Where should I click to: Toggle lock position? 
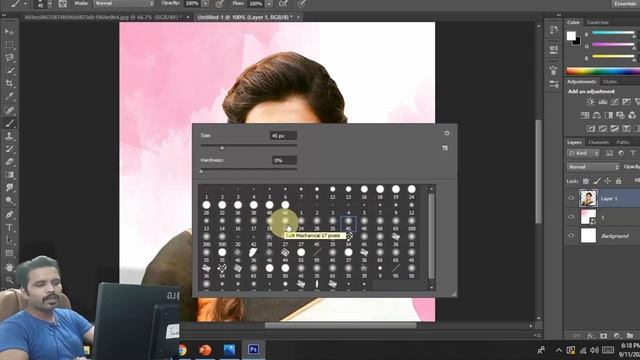608,181
